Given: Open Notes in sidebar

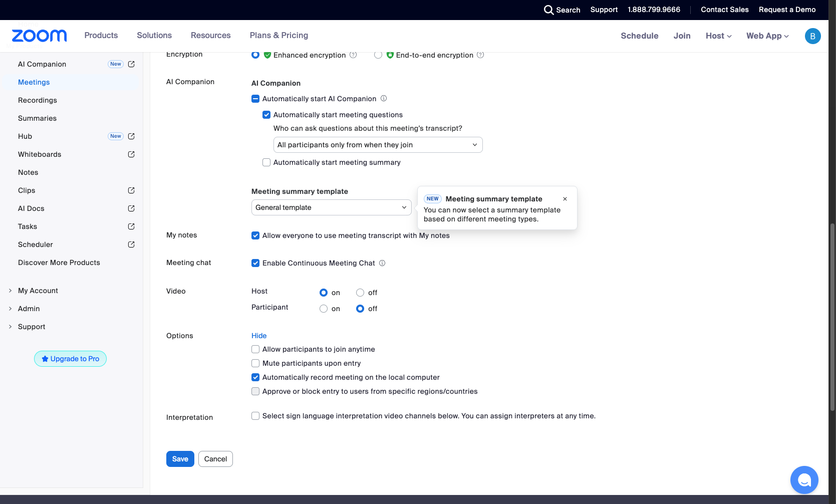Looking at the screenshot, I should 28,172.
